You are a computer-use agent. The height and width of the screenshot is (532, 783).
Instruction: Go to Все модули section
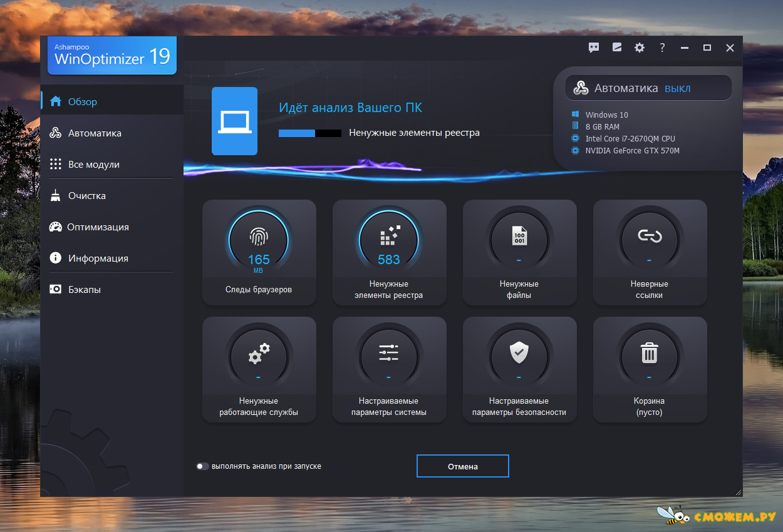coord(112,164)
